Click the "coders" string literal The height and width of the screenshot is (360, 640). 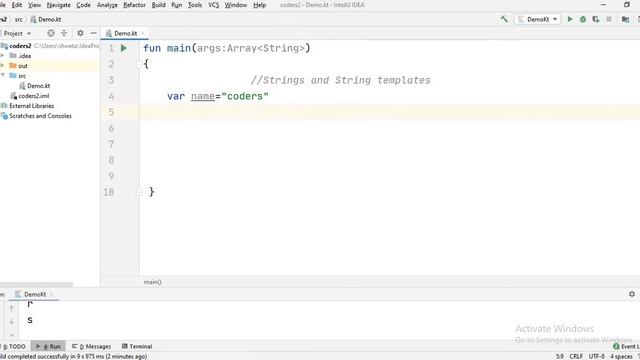coord(245,96)
